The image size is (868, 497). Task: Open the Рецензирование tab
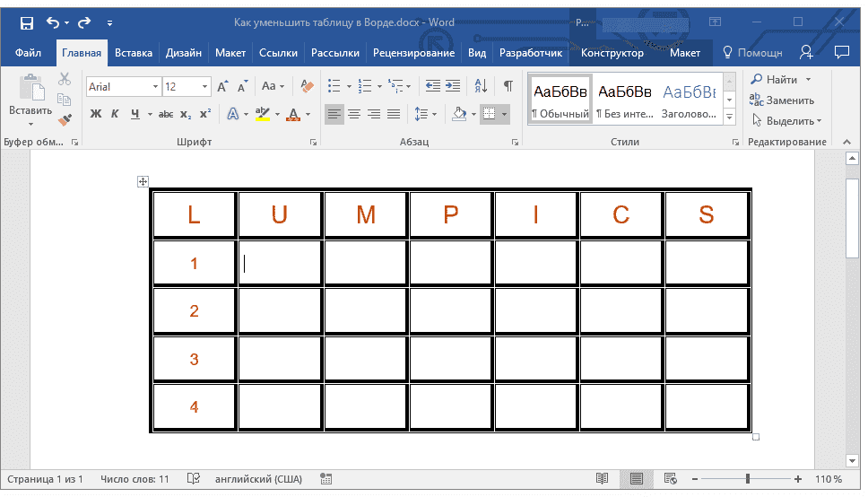(x=413, y=53)
